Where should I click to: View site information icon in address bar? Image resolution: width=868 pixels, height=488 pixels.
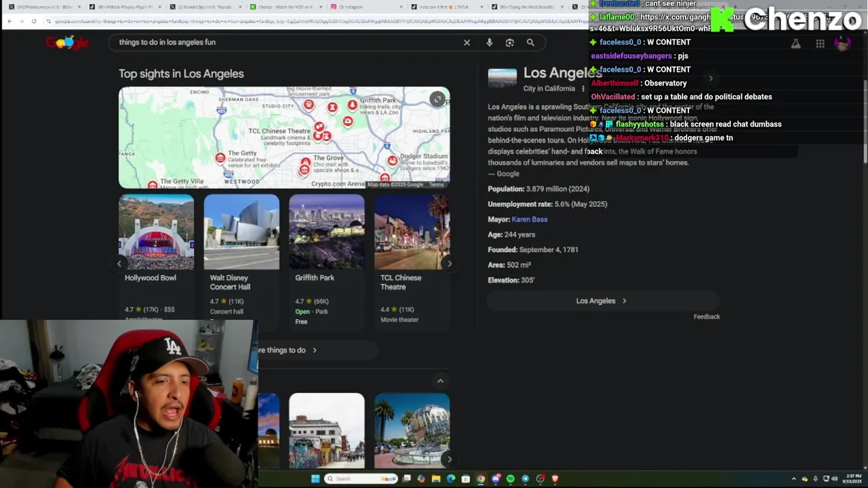[x=49, y=21]
